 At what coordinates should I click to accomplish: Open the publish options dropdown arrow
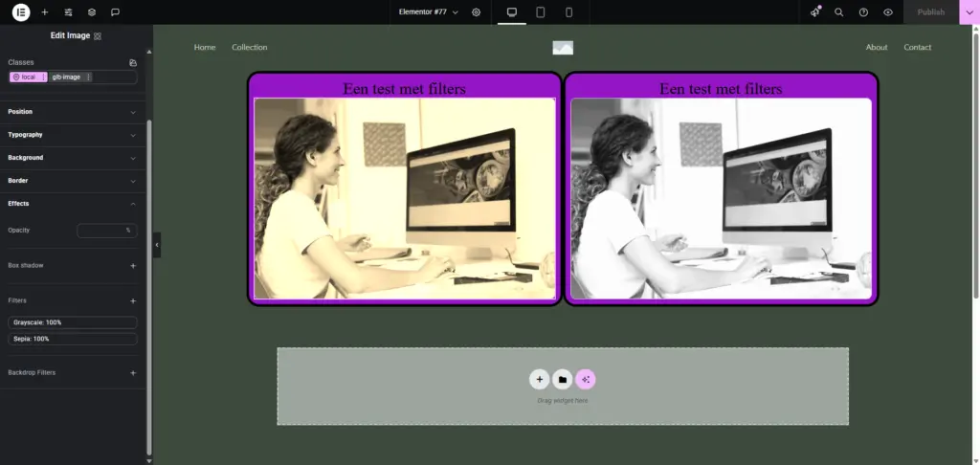(969, 11)
